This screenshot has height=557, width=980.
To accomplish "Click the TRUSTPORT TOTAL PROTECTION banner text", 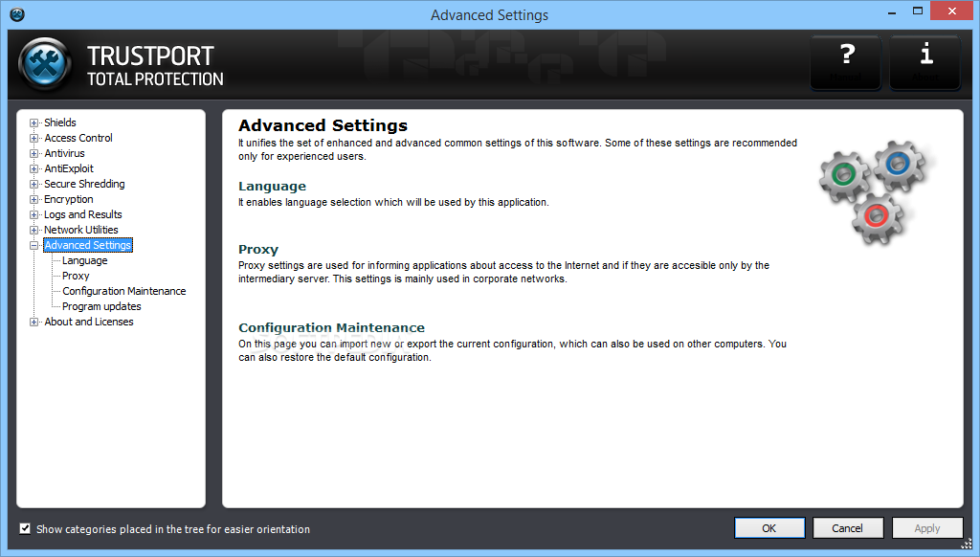I will point(155,66).
